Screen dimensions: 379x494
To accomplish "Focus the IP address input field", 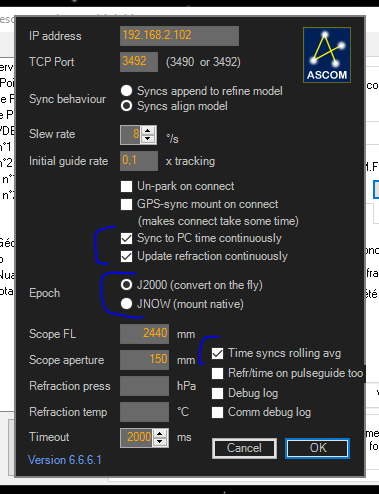I will [x=179, y=36].
